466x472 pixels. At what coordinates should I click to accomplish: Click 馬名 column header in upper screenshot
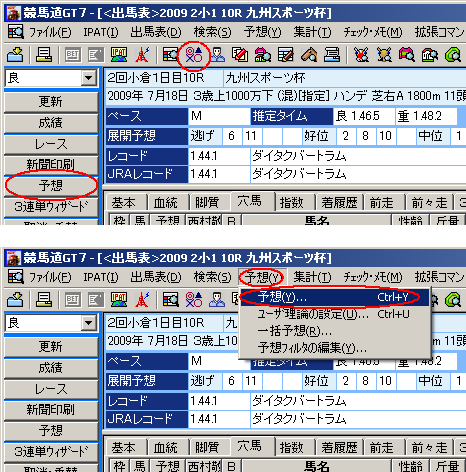(x=316, y=220)
